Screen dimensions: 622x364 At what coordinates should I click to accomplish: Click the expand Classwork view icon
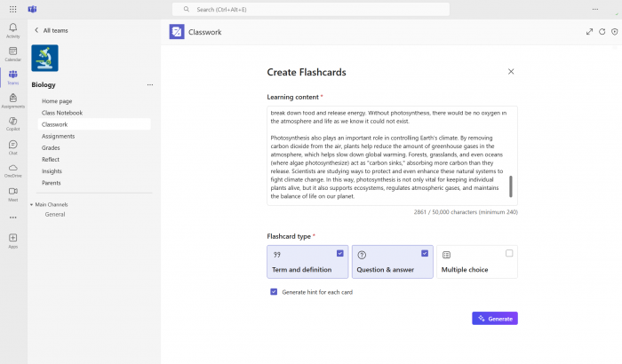pos(589,31)
